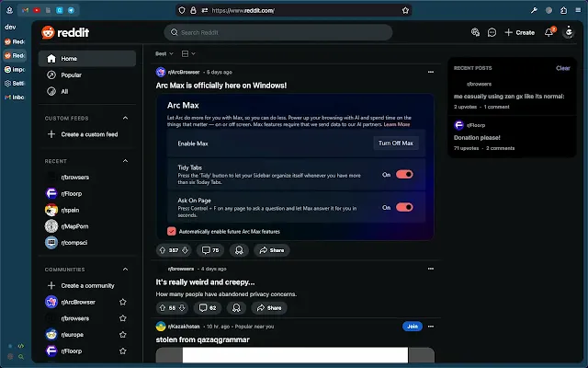The height and width of the screenshot is (368, 588).
Task: Open Reddit chat icon
Action: coord(492,33)
